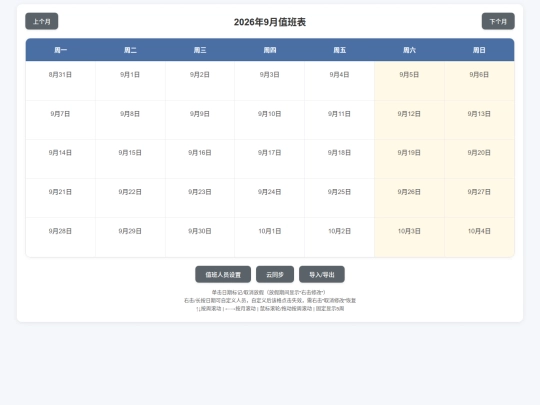Select the 9月4日 date cell

click(340, 81)
